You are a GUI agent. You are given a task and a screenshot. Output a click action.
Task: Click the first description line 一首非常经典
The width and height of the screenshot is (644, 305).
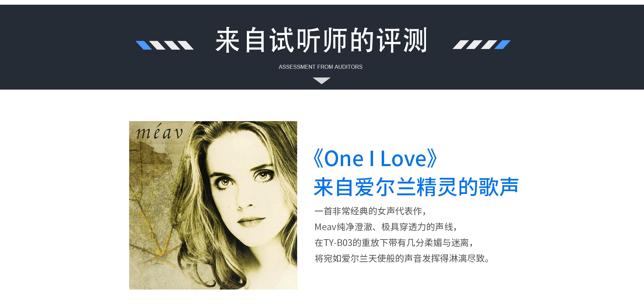pyautogui.click(x=370, y=211)
